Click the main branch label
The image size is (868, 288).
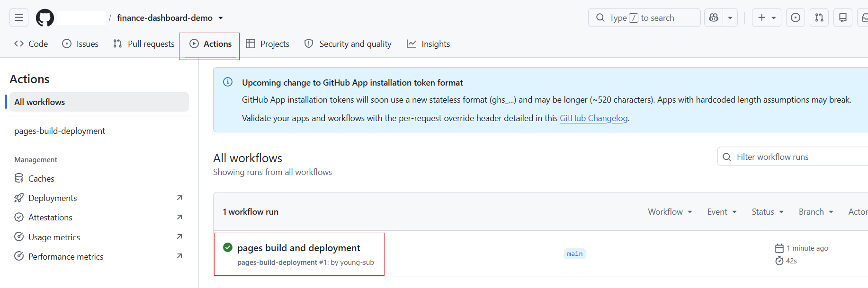[575, 254]
